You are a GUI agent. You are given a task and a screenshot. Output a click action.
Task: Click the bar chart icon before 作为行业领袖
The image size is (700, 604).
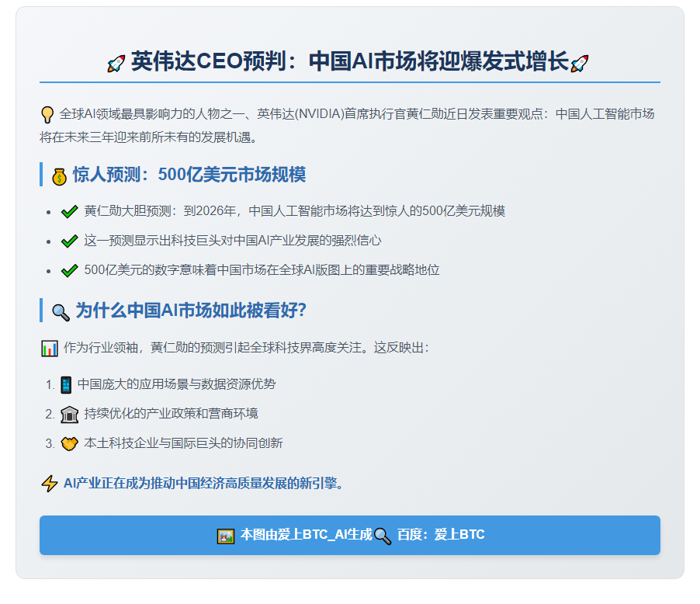[x=50, y=349]
